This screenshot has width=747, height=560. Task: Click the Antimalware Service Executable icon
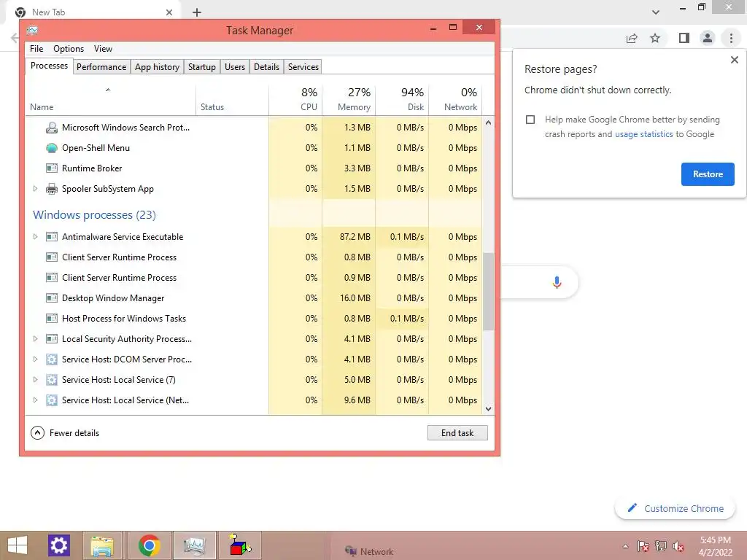[52, 237]
